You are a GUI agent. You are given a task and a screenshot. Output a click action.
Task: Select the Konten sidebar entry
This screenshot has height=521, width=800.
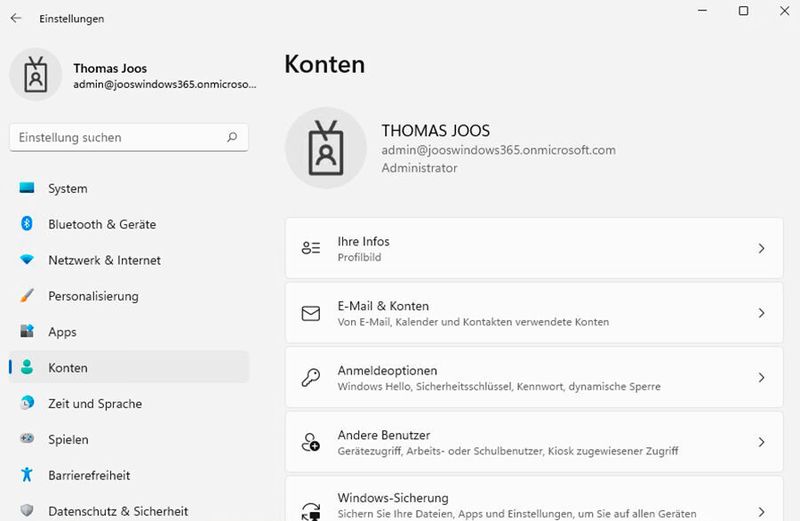(x=129, y=367)
